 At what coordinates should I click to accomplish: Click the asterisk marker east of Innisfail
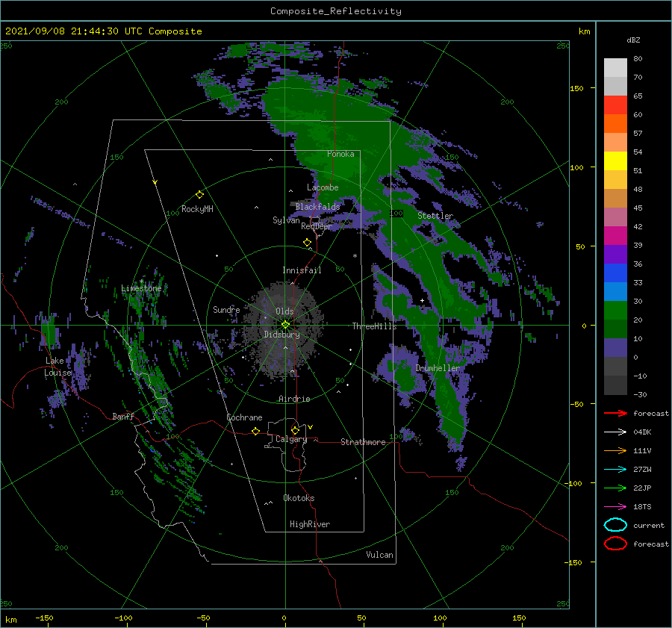[x=355, y=256]
